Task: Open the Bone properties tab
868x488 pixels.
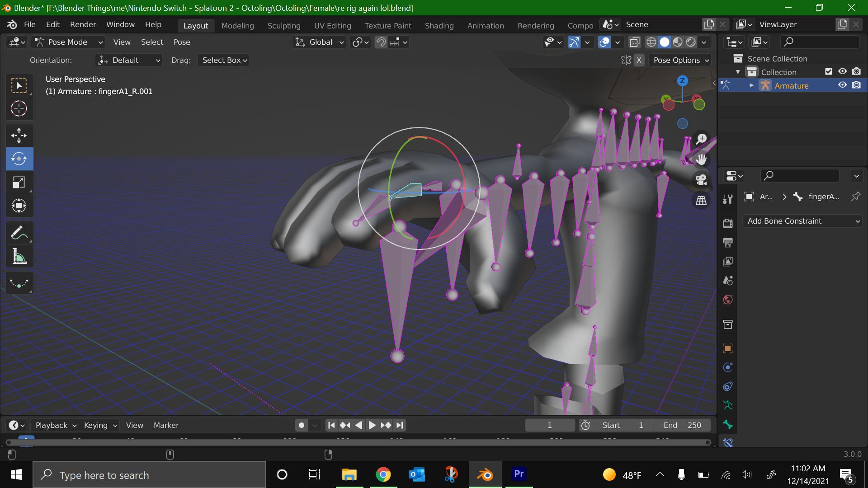Action: click(x=728, y=424)
